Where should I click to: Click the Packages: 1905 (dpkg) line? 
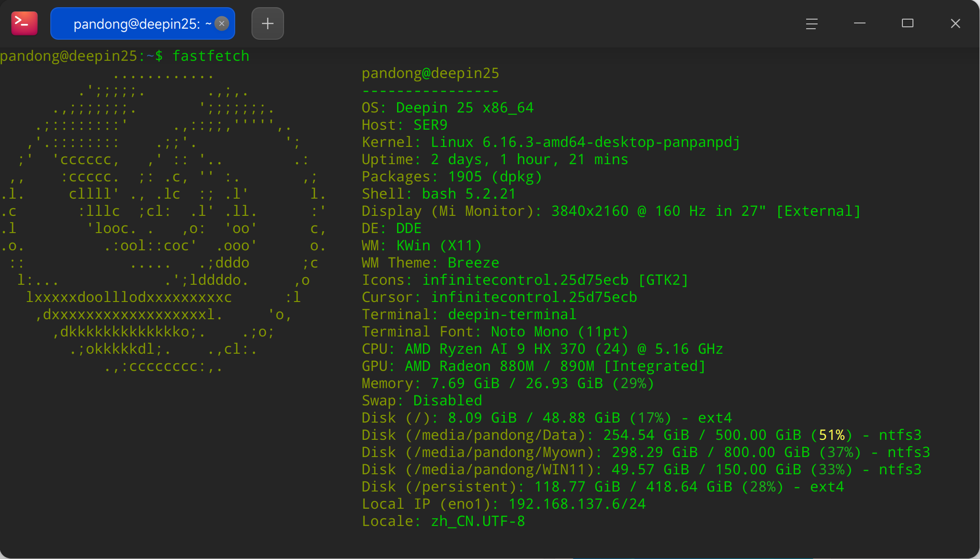coord(452,177)
